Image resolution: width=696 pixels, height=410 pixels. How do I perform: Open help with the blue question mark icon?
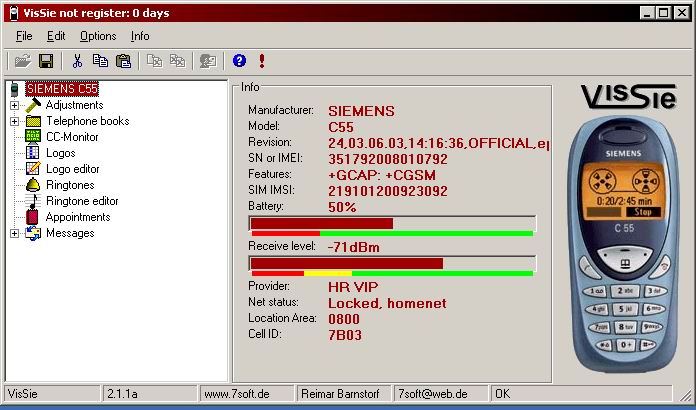[239, 60]
